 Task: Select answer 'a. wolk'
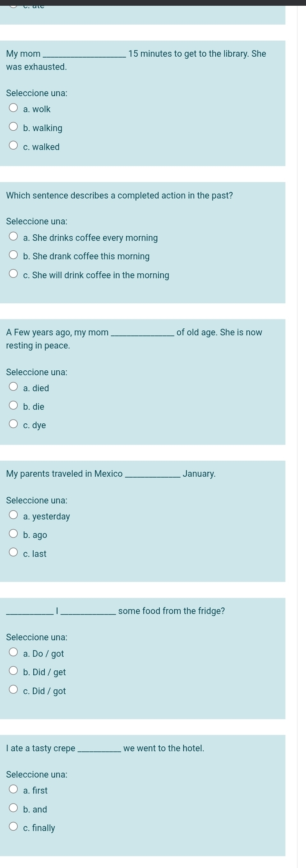pyautogui.click(x=14, y=108)
